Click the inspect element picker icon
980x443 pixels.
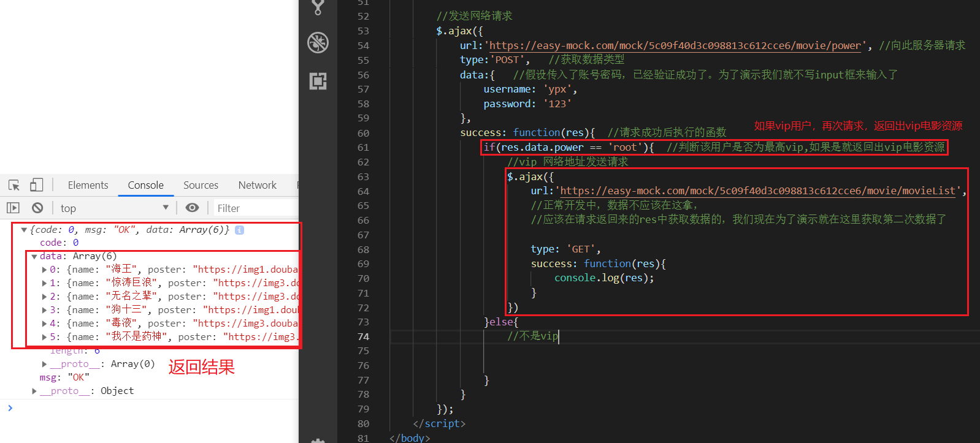click(14, 185)
